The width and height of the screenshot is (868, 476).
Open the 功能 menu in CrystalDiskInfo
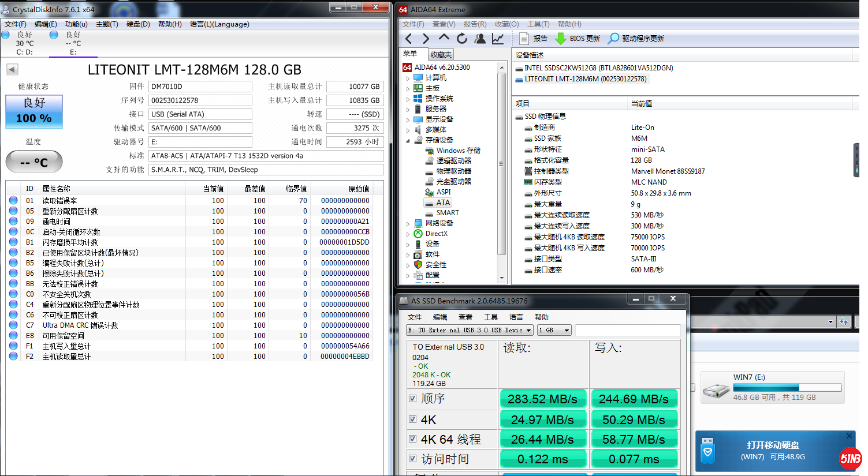tap(76, 24)
